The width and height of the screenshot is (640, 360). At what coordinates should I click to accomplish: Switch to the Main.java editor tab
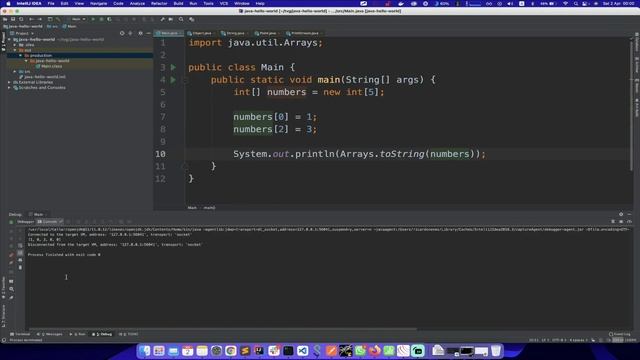coord(169,33)
